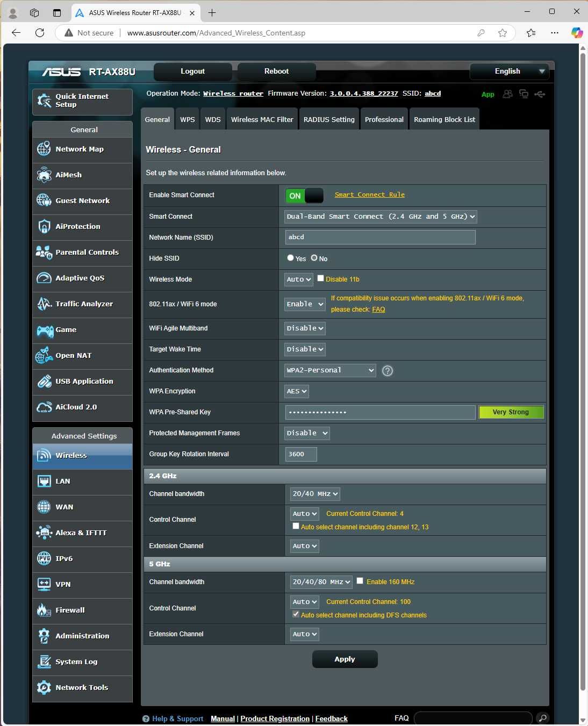The height and width of the screenshot is (726, 588).
Task: Open Traffic Analyzer icon
Action: point(44,304)
